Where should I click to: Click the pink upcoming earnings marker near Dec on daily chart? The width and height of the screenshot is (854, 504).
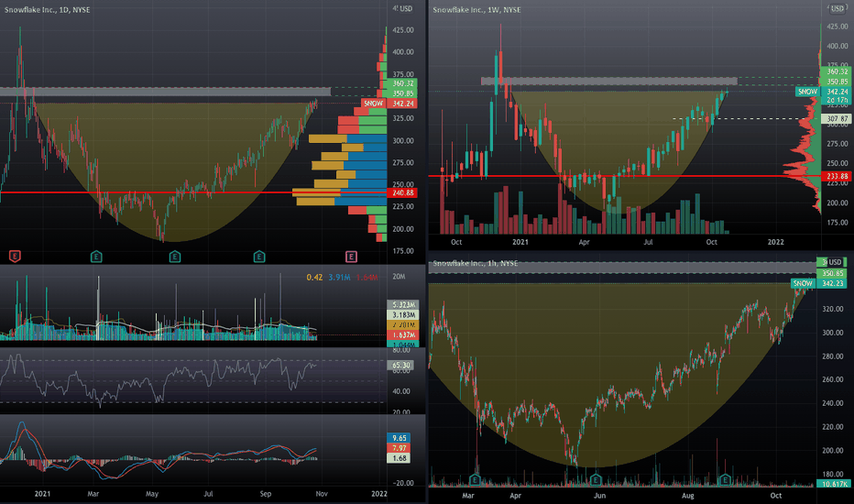point(351,256)
